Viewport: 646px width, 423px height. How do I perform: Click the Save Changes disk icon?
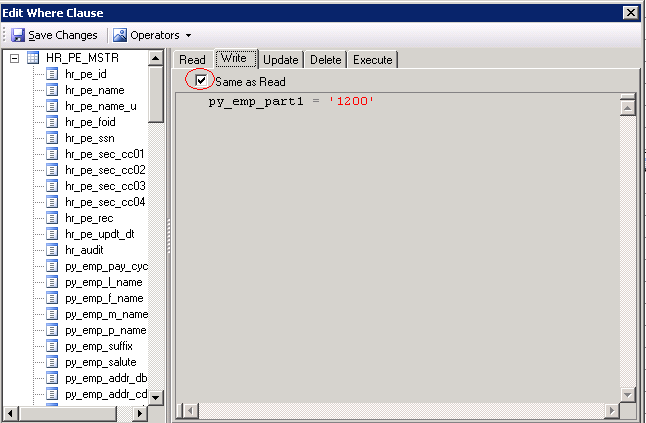click(x=18, y=35)
